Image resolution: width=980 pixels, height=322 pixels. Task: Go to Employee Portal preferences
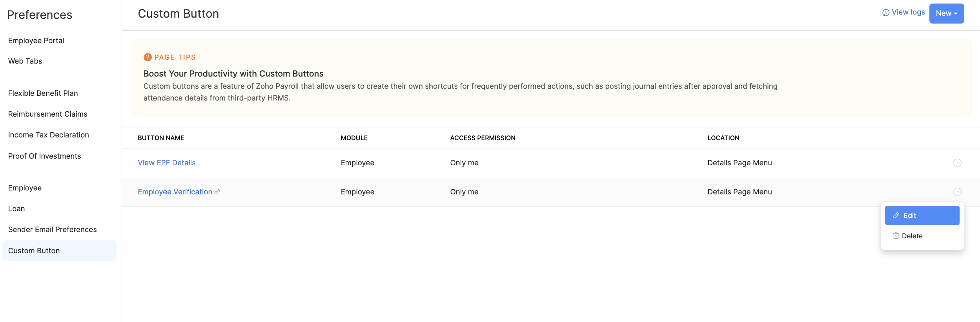coord(36,41)
